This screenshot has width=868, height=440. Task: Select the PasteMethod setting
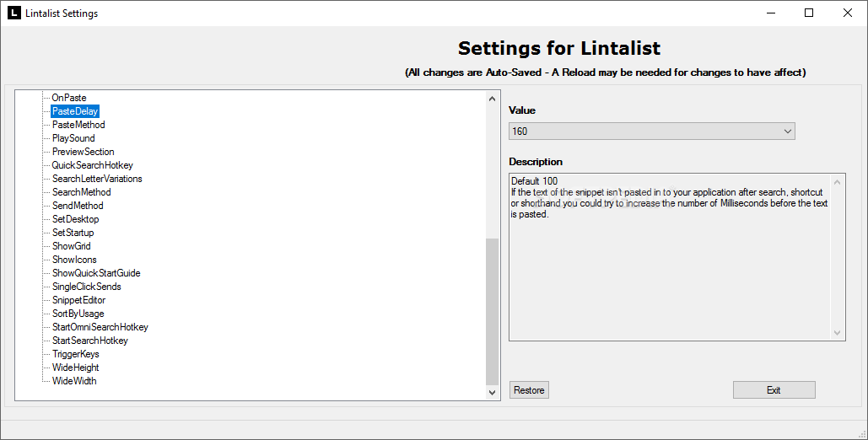tap(78, 125)
